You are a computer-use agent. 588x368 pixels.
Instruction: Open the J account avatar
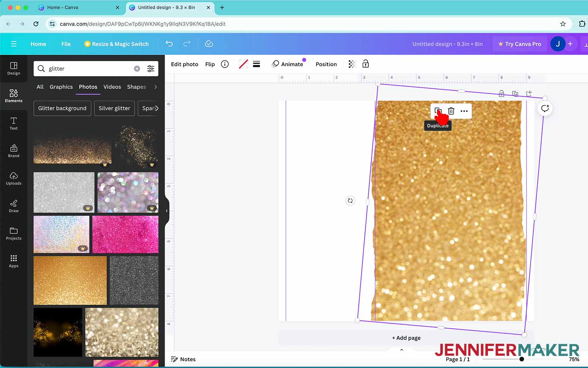(x=558, y=44)
